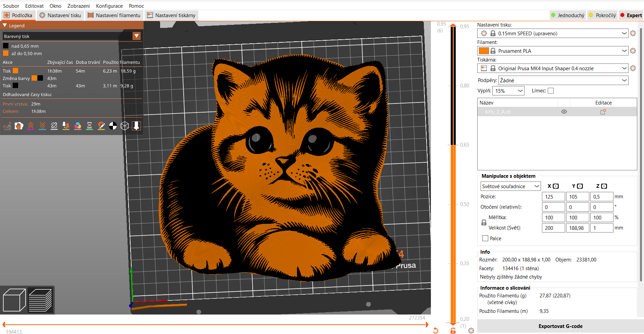Toggle print pauses hourglass icon

89,126
